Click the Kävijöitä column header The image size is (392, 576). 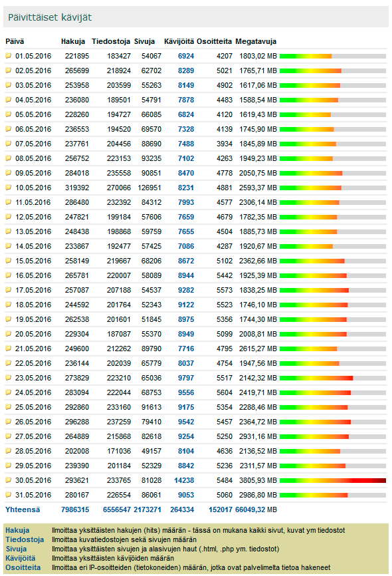[x=179, y=41]
